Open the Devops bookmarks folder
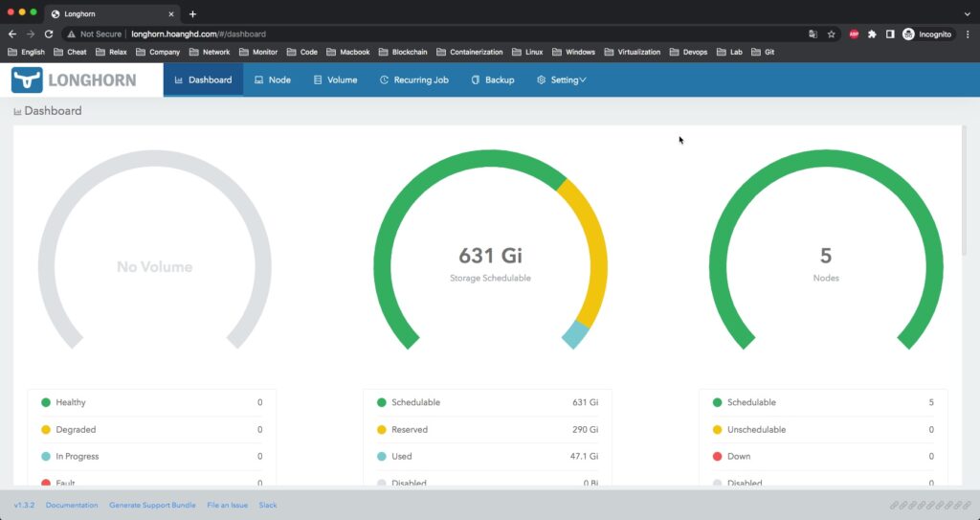980x520 pixels. pos(689,52)
